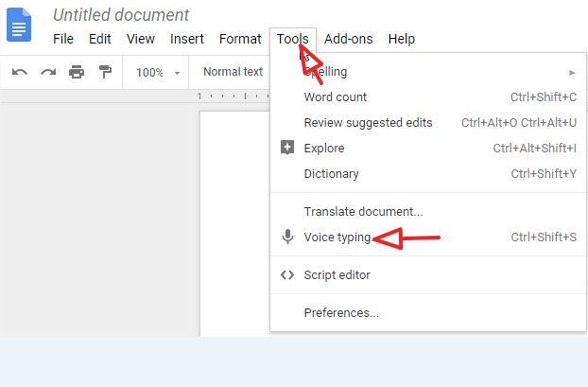588x387 pixels.
Task: Select Review suggested edits
Action: 428,123
